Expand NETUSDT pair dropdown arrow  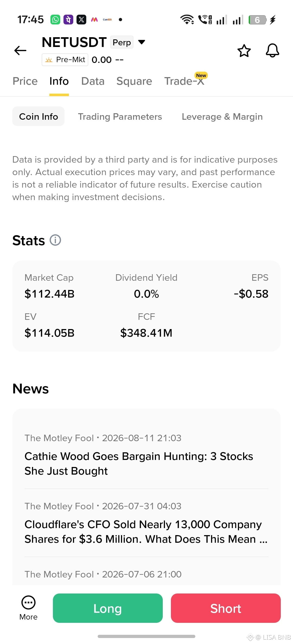tap(142, 42)
